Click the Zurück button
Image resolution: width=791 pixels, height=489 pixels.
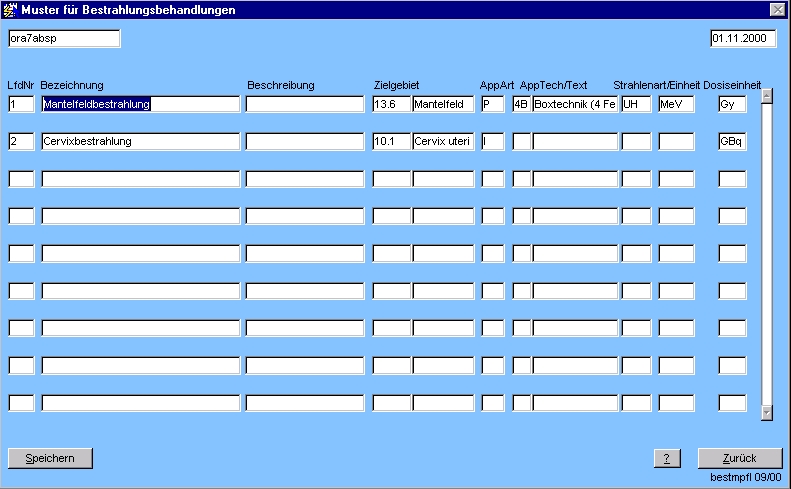coord(739,458)
